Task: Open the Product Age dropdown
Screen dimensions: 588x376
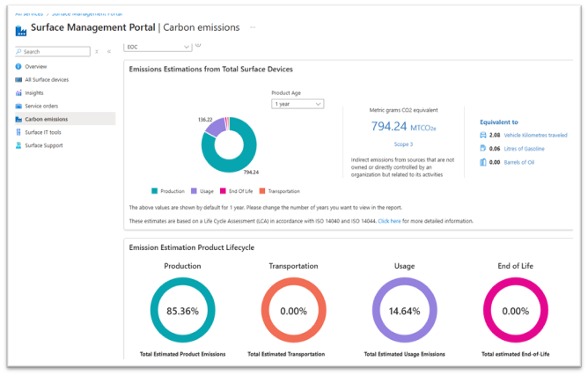Action: pyautogui.click(x=298, y=104)
